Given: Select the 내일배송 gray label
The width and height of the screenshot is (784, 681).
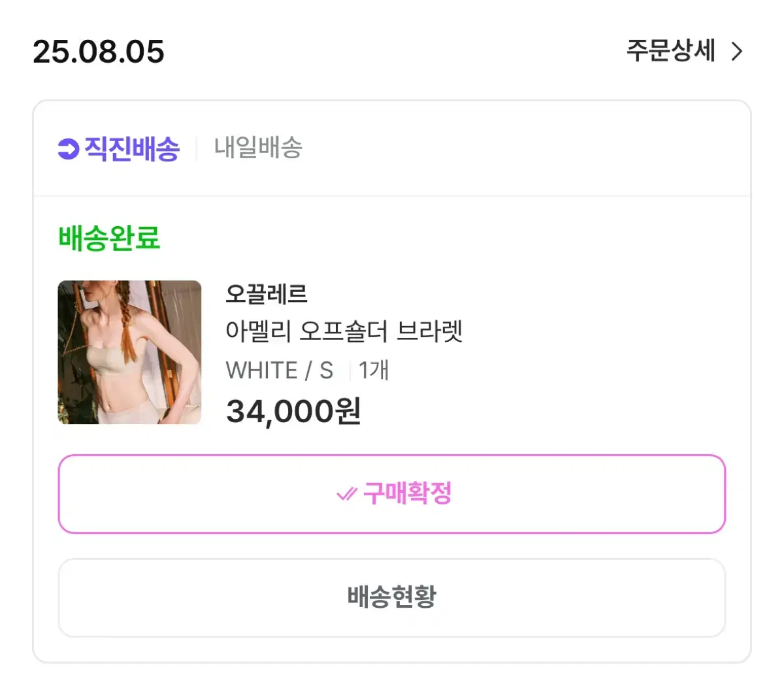Looking at the screenshot, I should [x=259, y=148].
